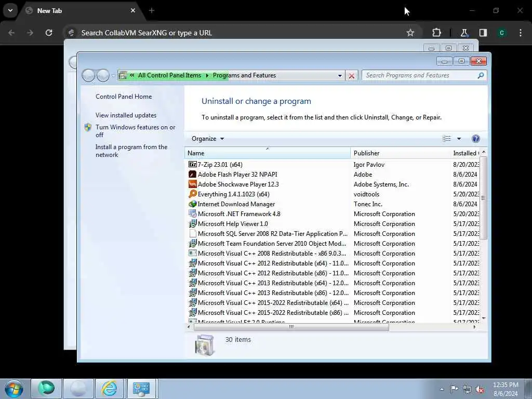Image resolution: width=532 pixels, height=399 pixels.
Task: Select the New Tab browser tab
Action: [x=81, y=10]
